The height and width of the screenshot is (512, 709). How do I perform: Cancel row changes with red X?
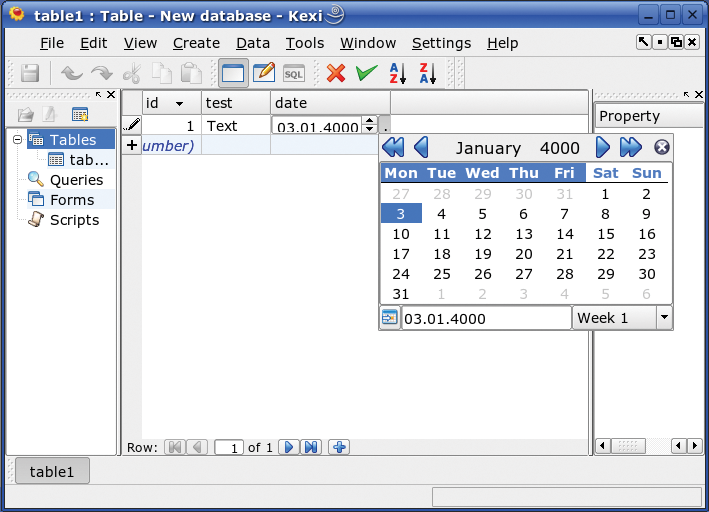pyautogui.click(x=336, y=73)
